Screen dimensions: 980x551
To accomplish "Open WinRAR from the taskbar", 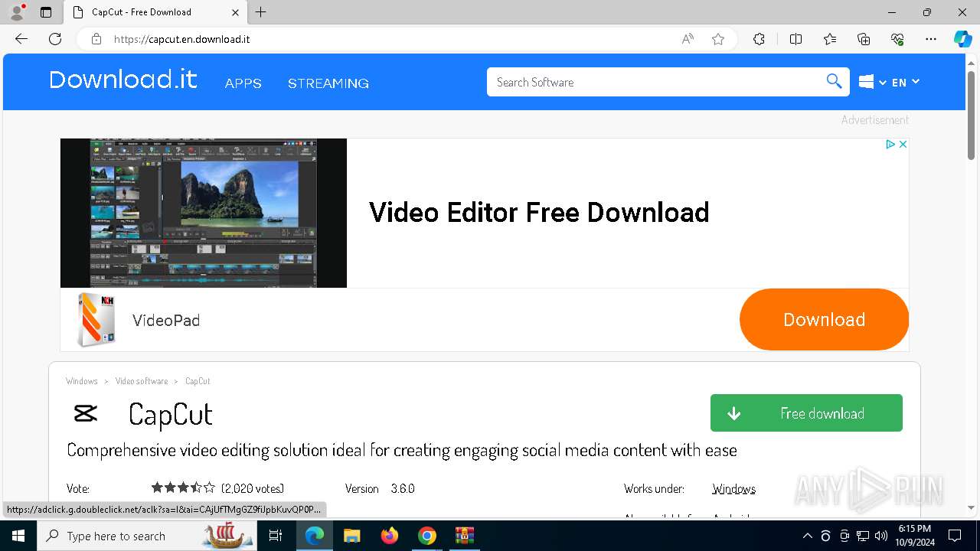I will point(465,536).
